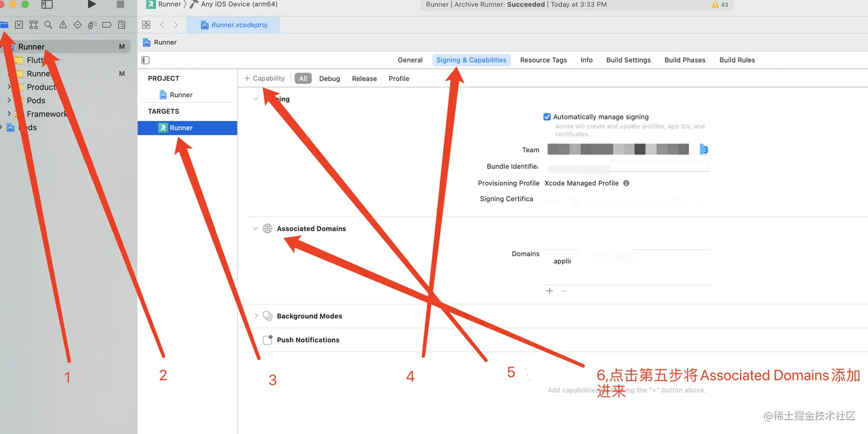
Task: Switch to the Signing & Capabilities tab
Action: click(x=471, y=60)
